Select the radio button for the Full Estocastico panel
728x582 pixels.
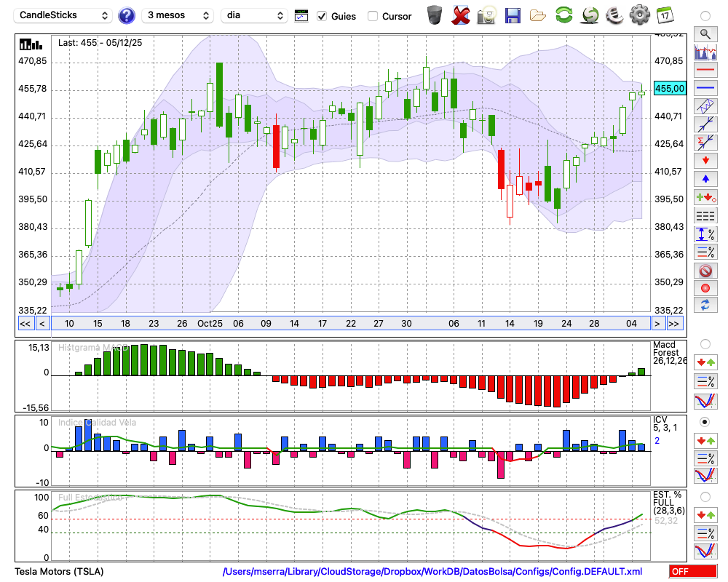(705, 497)
